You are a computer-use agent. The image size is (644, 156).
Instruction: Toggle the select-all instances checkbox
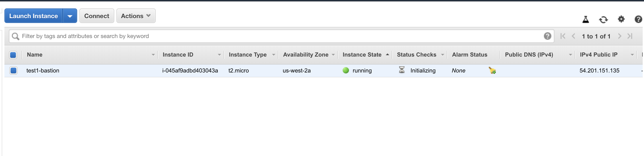coord(13,55)
